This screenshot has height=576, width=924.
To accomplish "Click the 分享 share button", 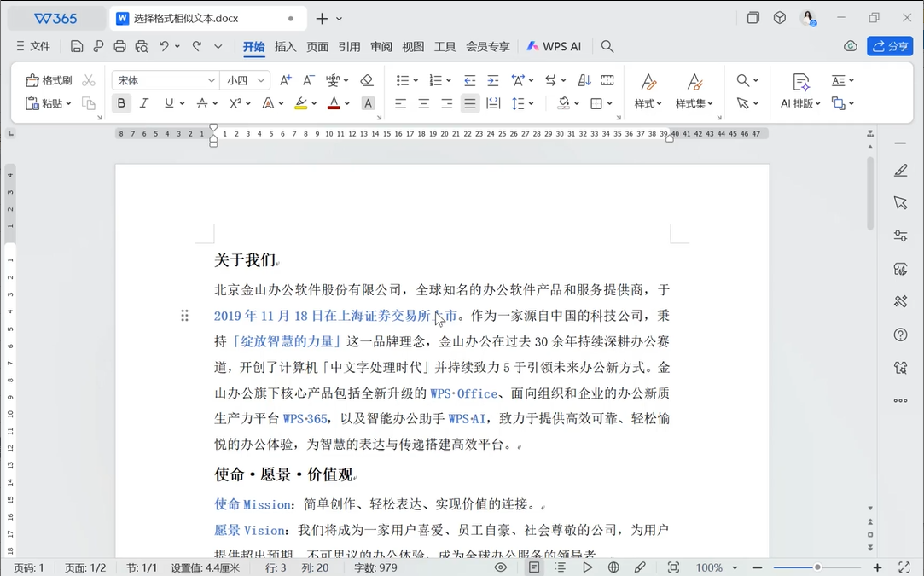I will pyautogui.click(x=889, y=46).
